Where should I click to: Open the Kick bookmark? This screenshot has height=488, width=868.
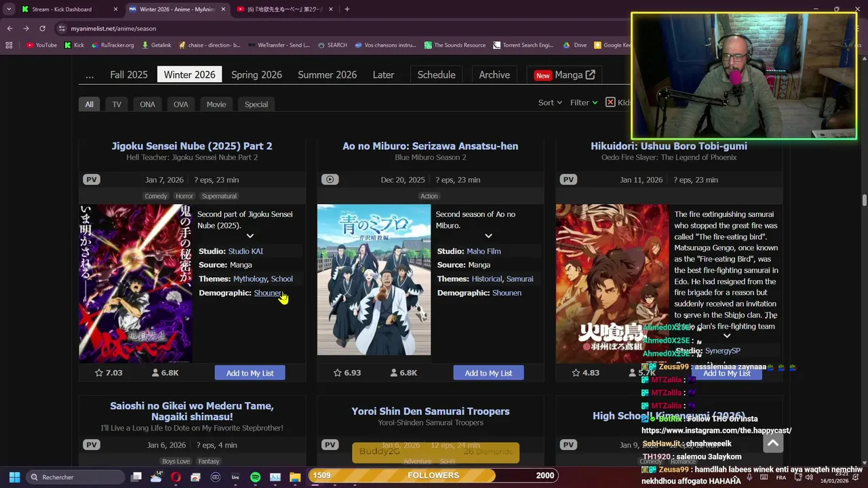coord(74,45)
